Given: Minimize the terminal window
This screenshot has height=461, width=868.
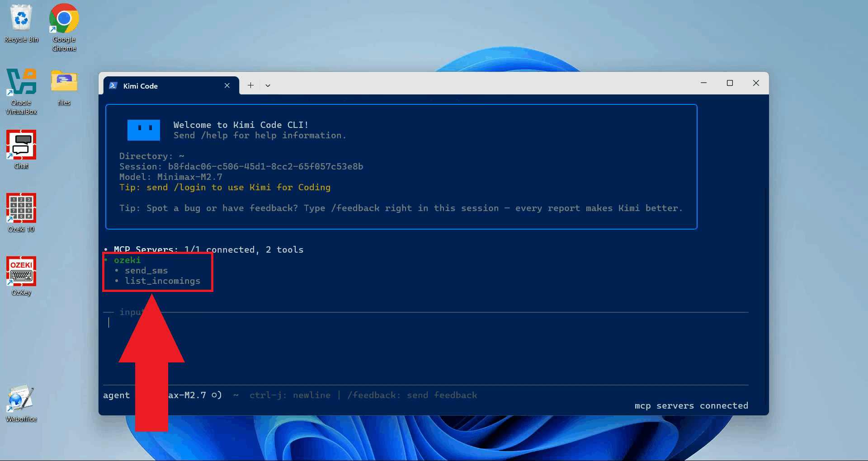Looking at the screenshot, I should coord(703,83).
